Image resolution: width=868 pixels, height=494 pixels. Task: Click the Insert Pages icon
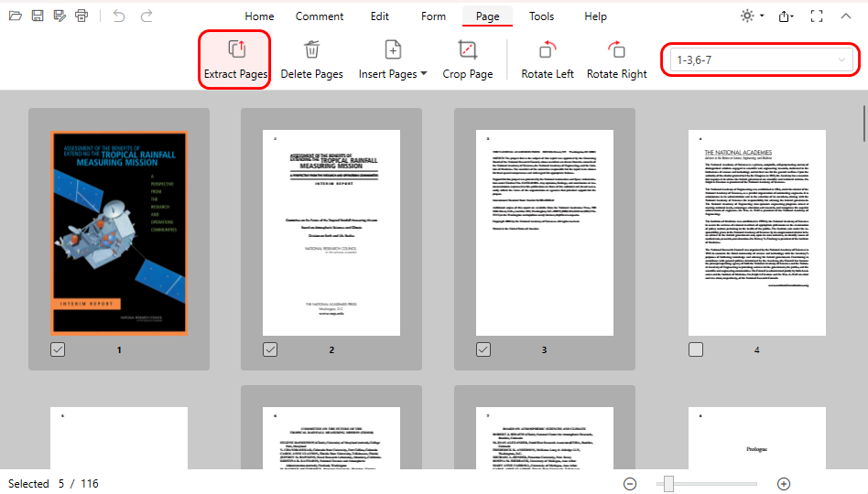click(393, 49)
